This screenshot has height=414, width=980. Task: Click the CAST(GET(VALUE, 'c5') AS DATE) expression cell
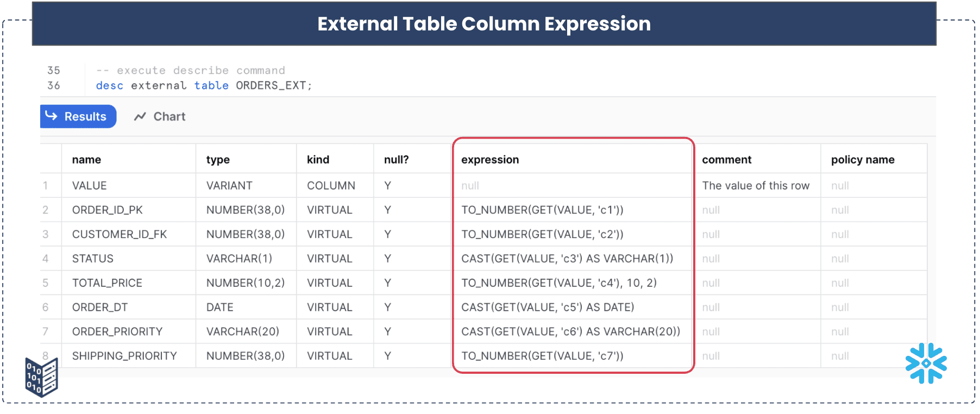pyautogui.click(x=548, y=308)
